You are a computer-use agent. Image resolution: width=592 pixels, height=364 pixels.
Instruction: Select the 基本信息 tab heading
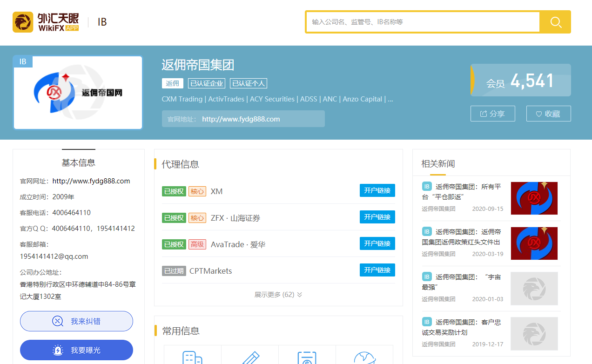78,163
